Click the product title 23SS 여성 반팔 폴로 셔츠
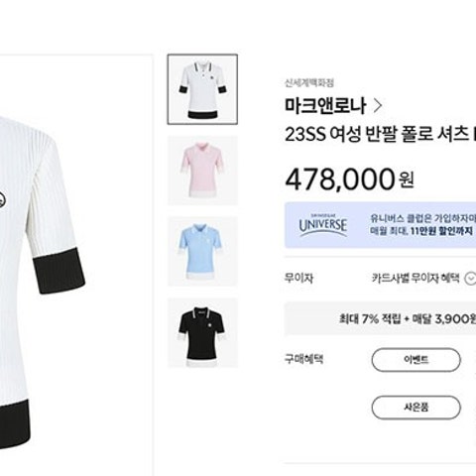This screenshot has width=476, height=476. (380, 135)
